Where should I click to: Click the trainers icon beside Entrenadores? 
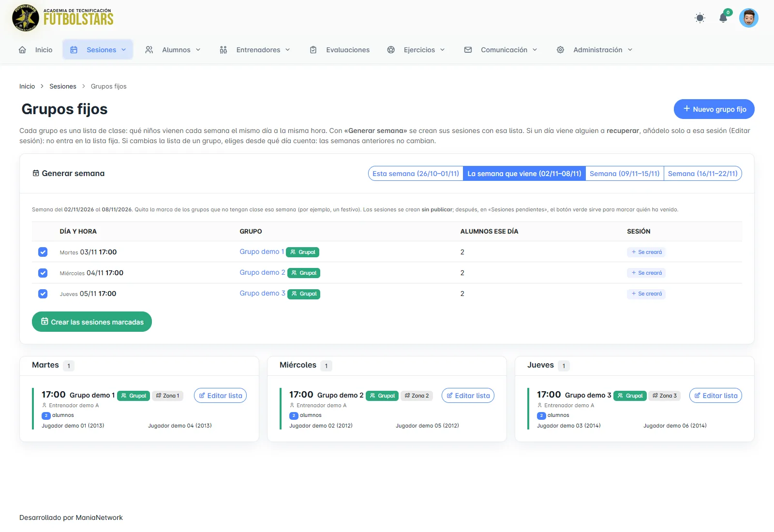click(x=223, y=50)
